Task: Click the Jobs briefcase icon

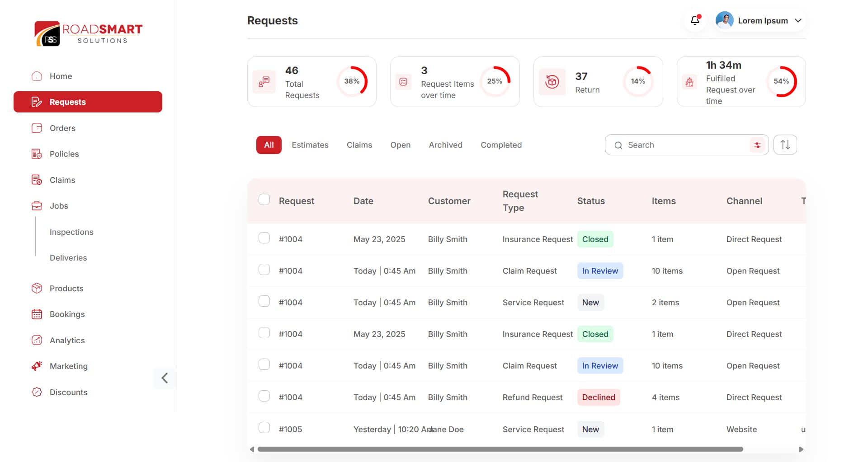Action: (37, 206)
